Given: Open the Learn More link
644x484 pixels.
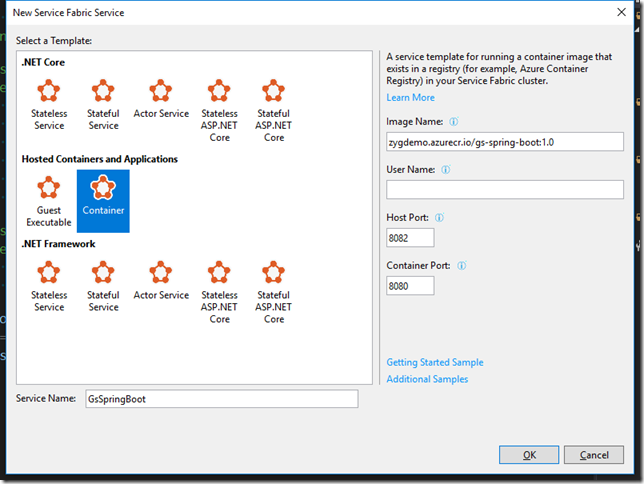Looking at the screenshot, I should [x=410, y=98].
